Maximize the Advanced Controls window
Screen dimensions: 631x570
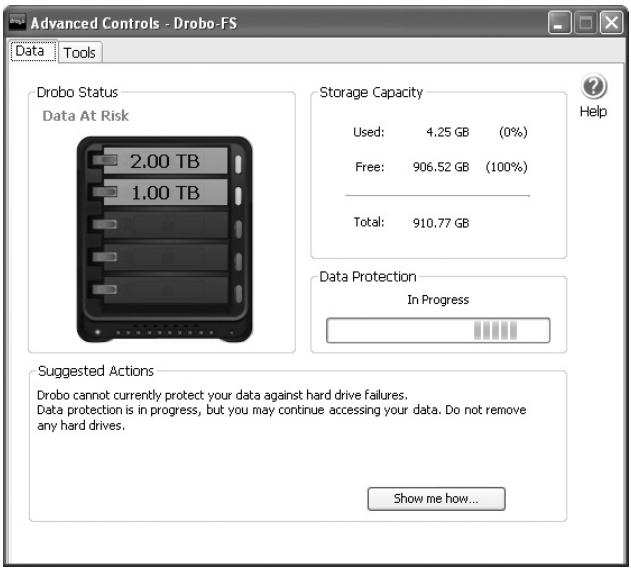click(x=585, y=23)
